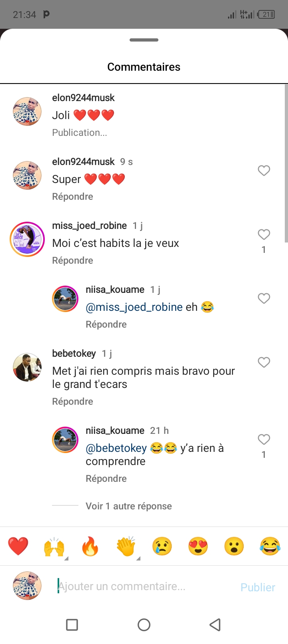Focus the "Ajouter un commentaire" field

[x=144, y=586]
